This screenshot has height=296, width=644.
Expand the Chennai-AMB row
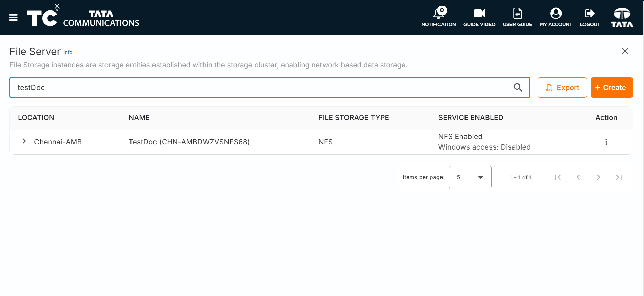click(24, 141)
